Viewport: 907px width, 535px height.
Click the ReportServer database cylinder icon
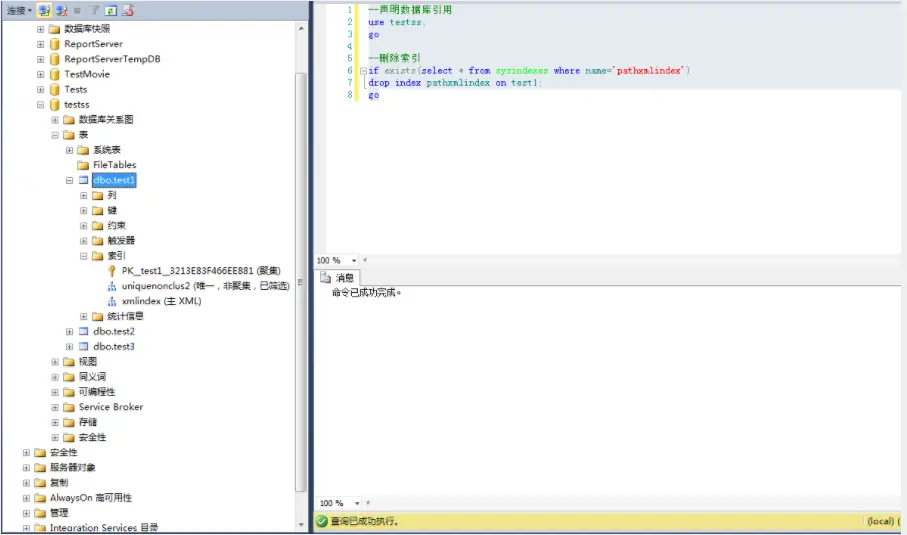point(54,44)
